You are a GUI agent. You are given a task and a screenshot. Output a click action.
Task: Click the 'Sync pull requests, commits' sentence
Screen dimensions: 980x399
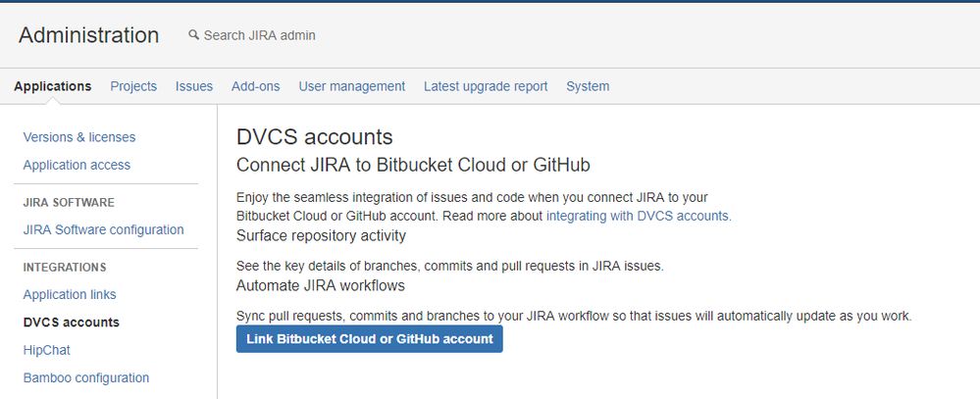point(574,316)
